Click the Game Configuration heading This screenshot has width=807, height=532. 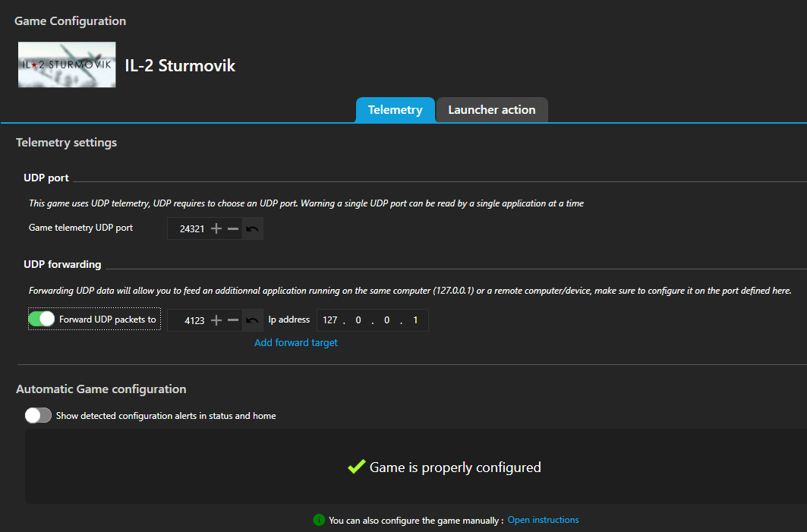click(x=70, y=21)
